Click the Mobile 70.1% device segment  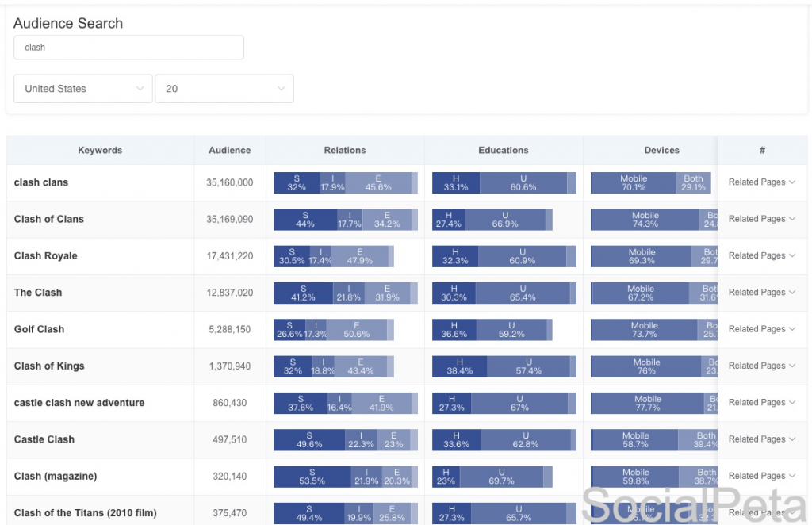click(634, 182)
